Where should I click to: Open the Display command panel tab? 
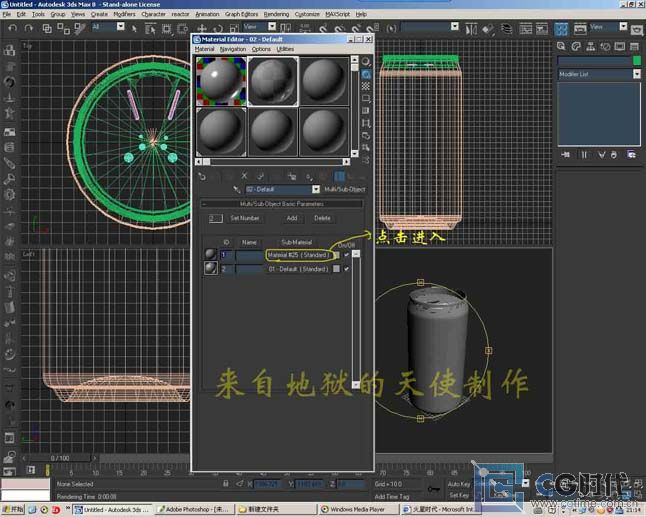point(620,46)
